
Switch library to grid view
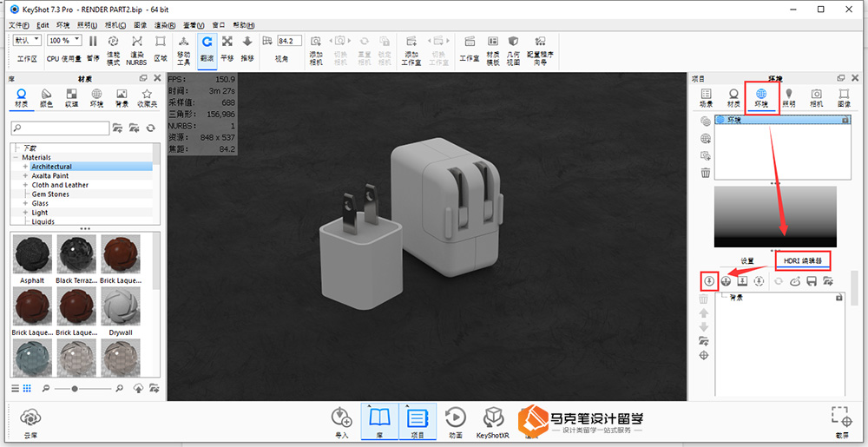click(x=27, y=388)
